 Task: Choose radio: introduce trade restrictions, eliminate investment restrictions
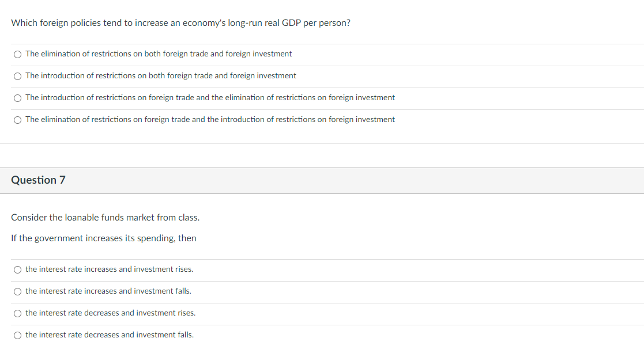18,98
